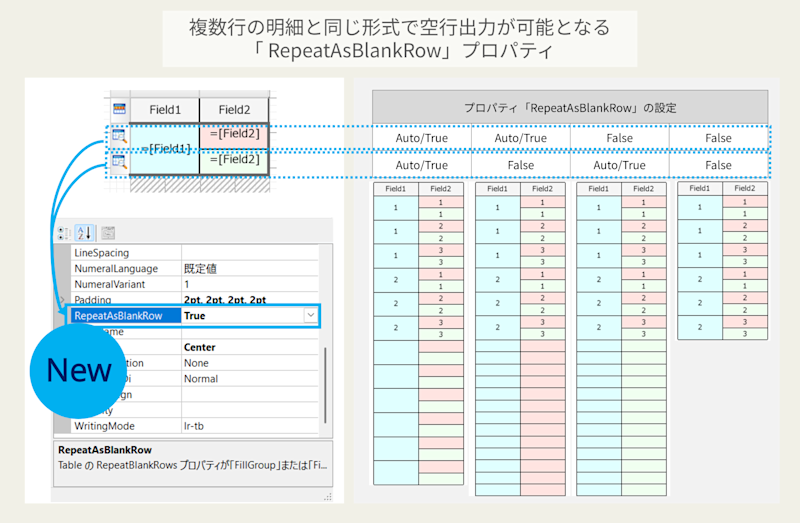The height and width of the screenshot is (523, 800).
Task: Select the pink =[Field2] detail cell
Action: coord(234,136)
